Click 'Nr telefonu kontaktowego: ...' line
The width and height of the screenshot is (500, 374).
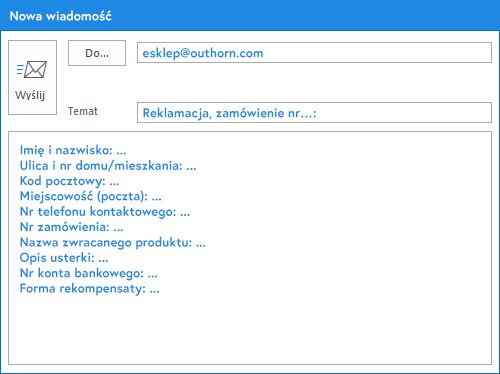[105, 211]
